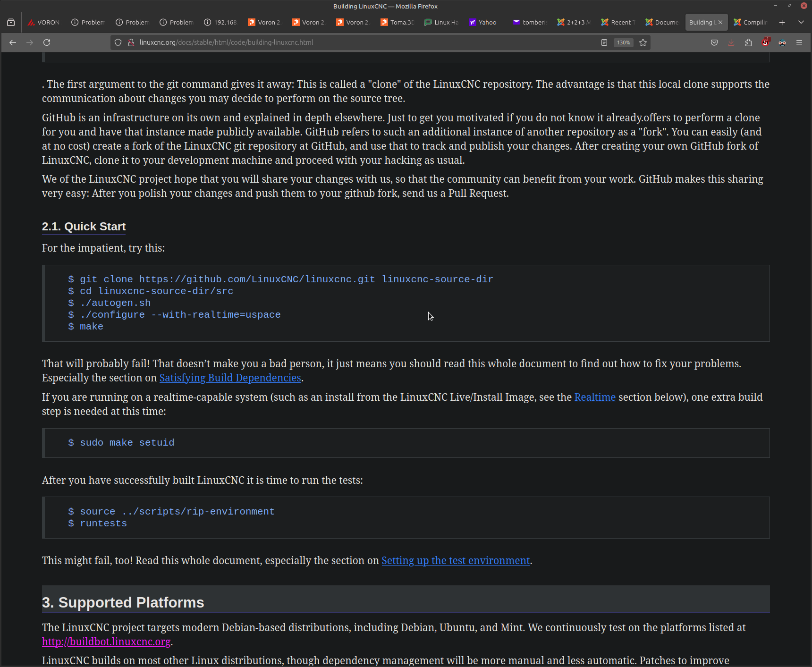The image size is (812, 667).
Task: Open the red-badged extension icon
Action: click(765, 42)
